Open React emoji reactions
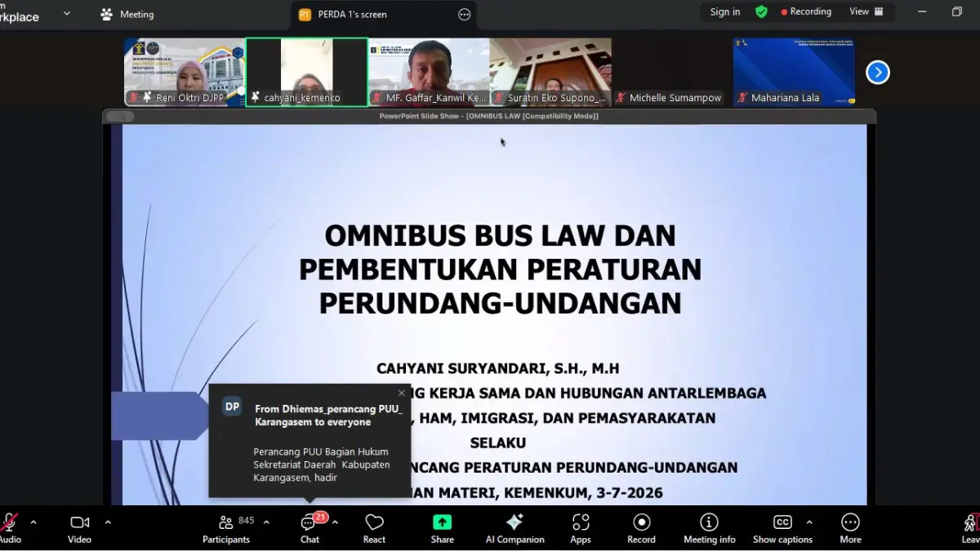This screenshot has height=551, width=980. 374,528
